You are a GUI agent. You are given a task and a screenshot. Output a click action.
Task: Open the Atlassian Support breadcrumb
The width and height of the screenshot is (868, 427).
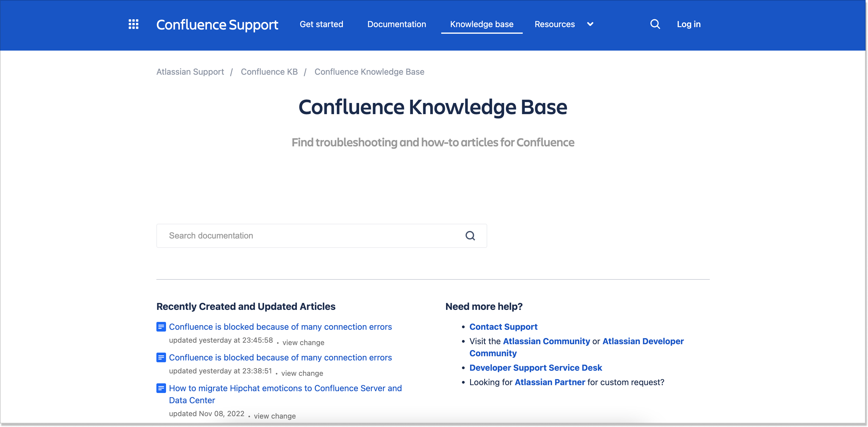point(190,71)
